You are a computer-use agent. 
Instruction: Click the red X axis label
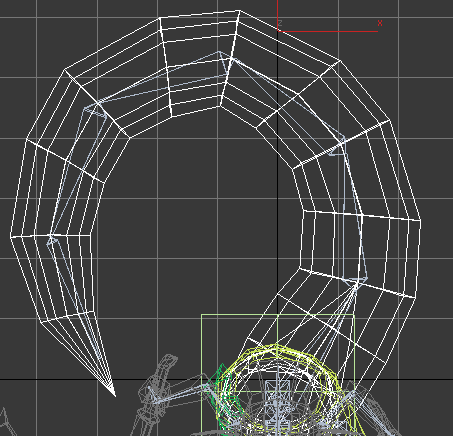pyautogui.click(x=380, y=23)
